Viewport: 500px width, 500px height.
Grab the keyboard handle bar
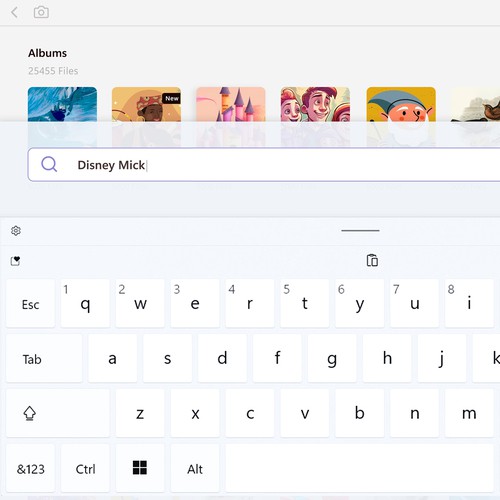[360, 230]
